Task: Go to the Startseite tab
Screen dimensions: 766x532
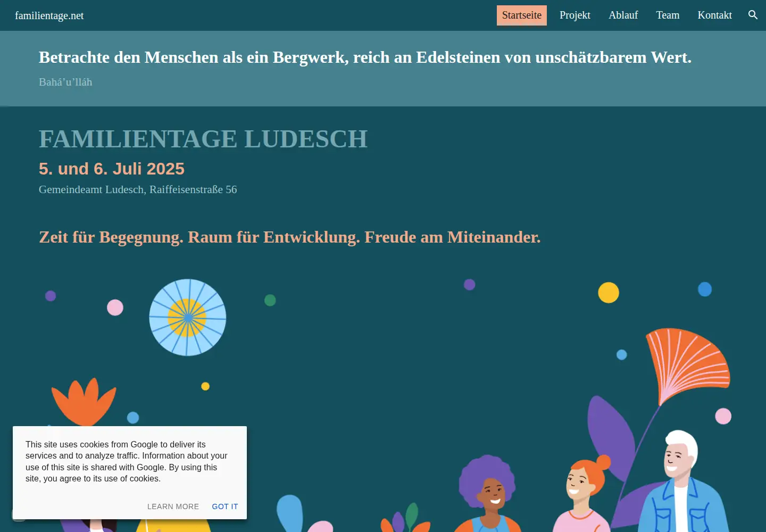Action: coord(522,15)
